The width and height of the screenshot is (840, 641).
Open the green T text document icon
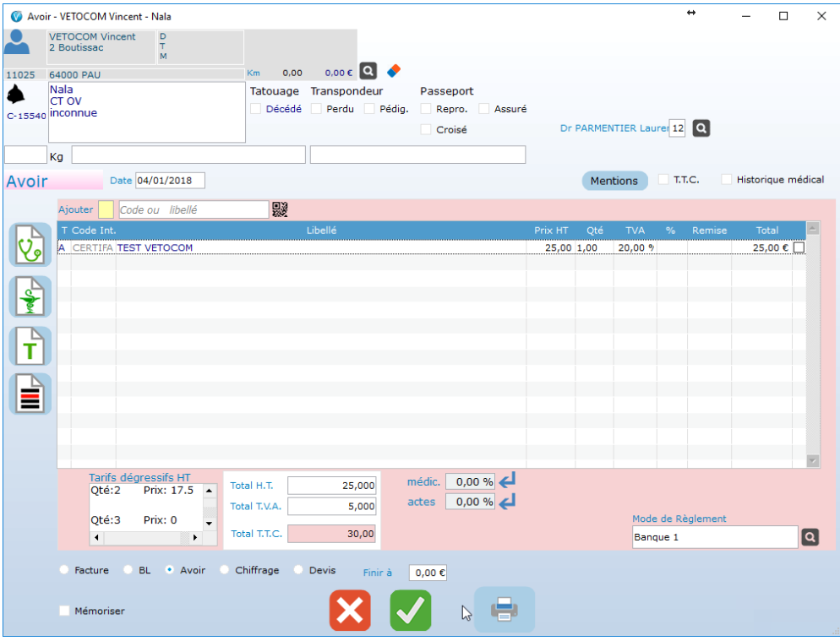pyautogui.click(x=30, y=346)
